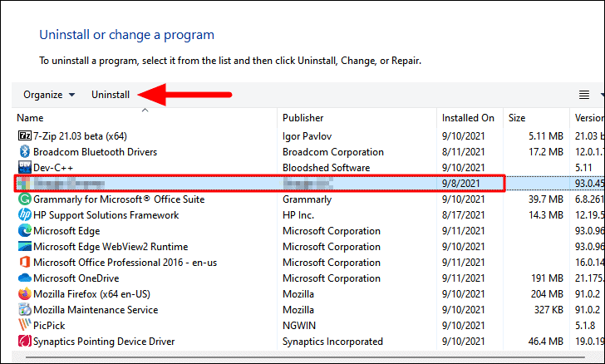Open the Organize dropdown menu
Image resolution: width=605 pixels, height=364 pixels.
[x=49, y=95]
